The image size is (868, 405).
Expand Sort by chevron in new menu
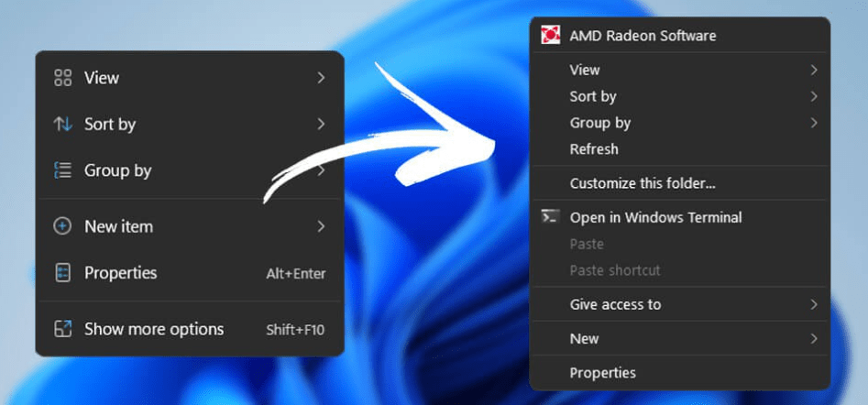pyautogui.click(x=321, y=125)
